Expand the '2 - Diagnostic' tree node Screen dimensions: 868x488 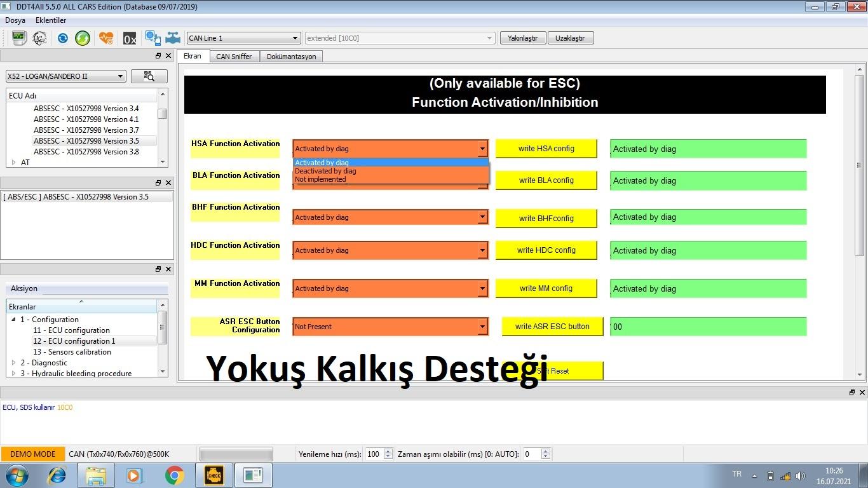[x=14, y=363]
